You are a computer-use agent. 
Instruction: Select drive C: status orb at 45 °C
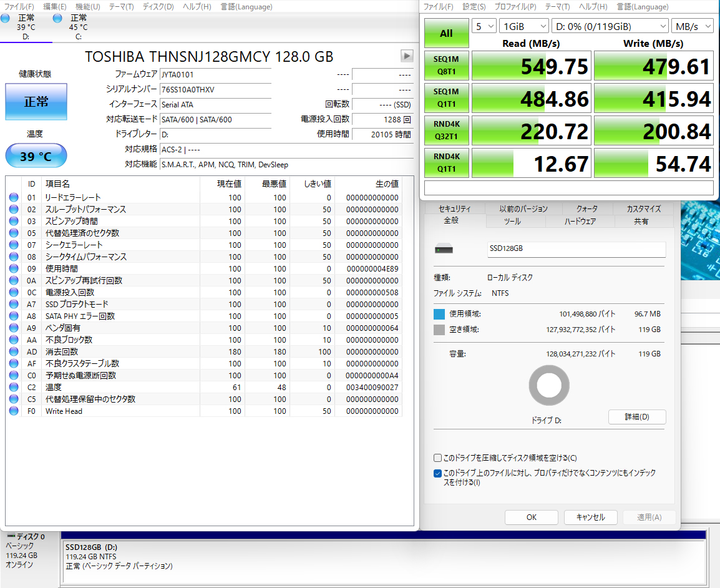(58, 19)
